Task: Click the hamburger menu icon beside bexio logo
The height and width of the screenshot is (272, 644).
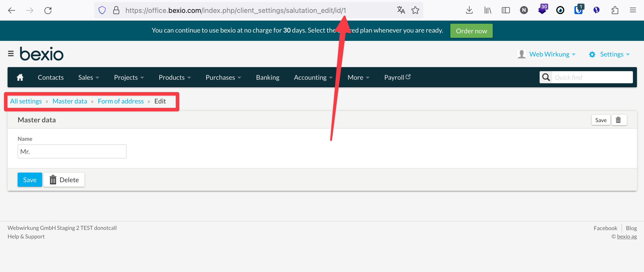Action: click(x=11, y=54)
